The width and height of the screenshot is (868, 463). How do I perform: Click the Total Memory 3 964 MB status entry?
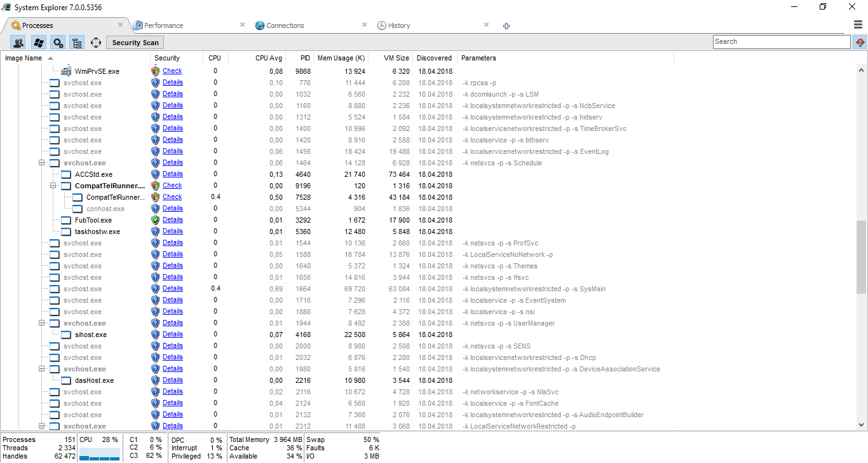(265, 439)
